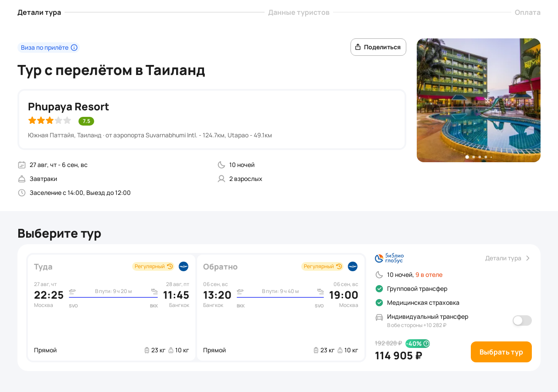This screenshot has height=392, width=558.
Task: Click the second photo carousel dot
Action: [x=474, y=157]
